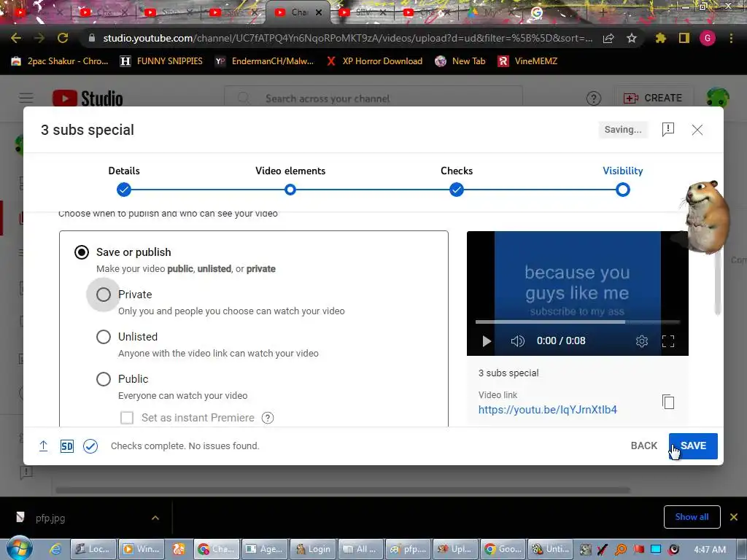The height and width of the screenshot is (560, 747).
Task: Bookmark this page with star icon
Action: [631, 38]
